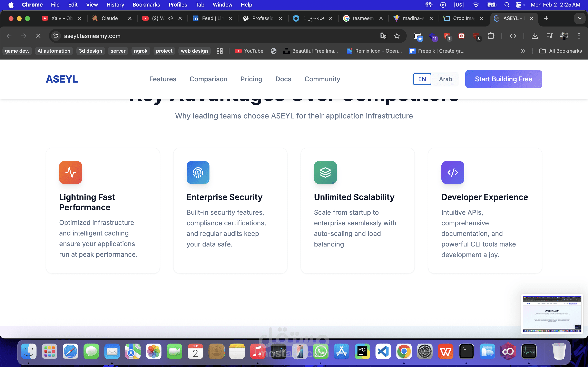Click the blue fingerprint Enterprise Security icon
The image size is (588, 367).
(198, 172)
